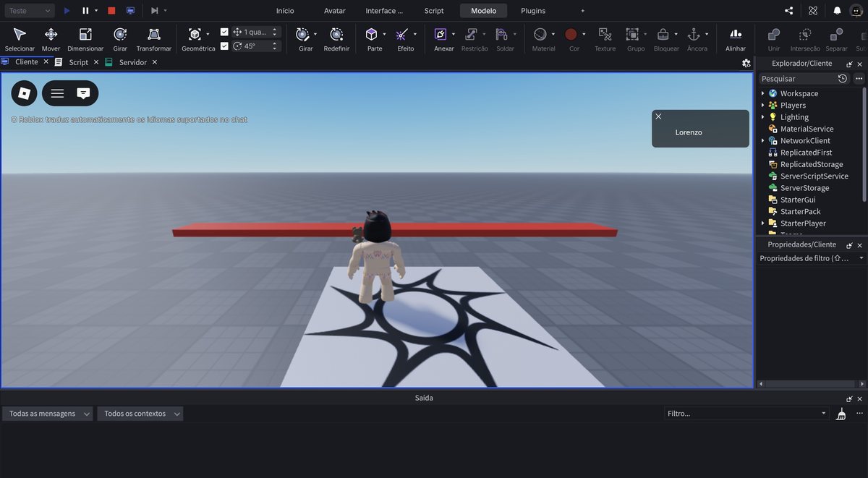
Task: Expand the NetworkClient tree node
Action: pos(762,140)
